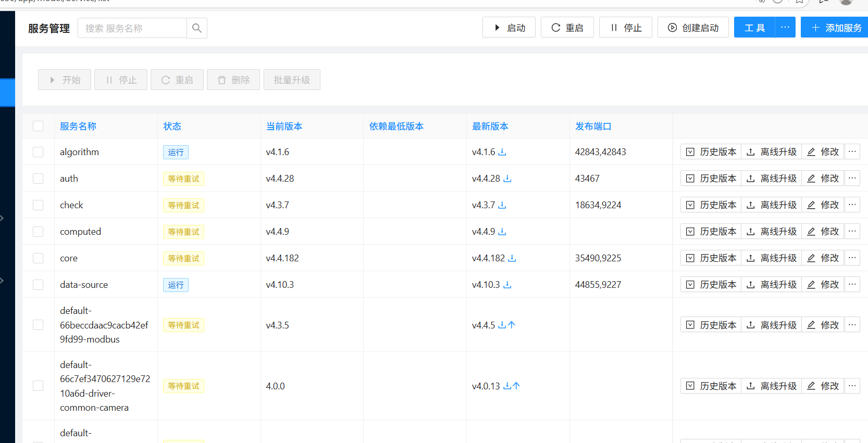Open more options for auth row
Viewport: 868px width, 443px height.
pos(852,178)
